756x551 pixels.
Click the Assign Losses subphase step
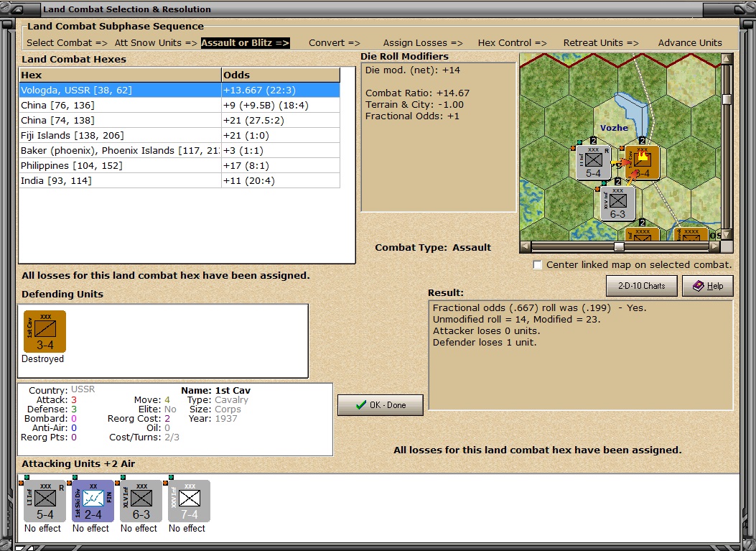[423, 42]
